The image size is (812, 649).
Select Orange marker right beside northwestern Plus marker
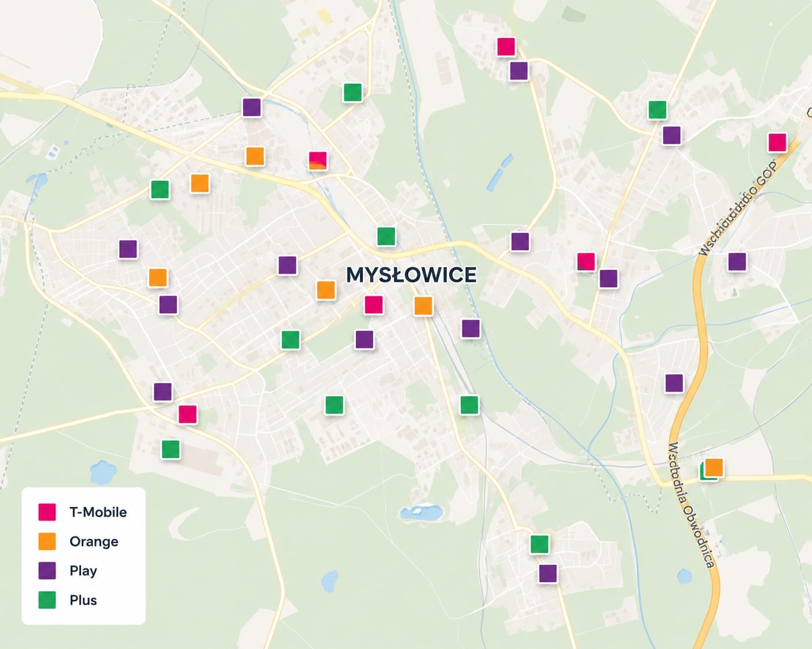(x=200, y=183)
